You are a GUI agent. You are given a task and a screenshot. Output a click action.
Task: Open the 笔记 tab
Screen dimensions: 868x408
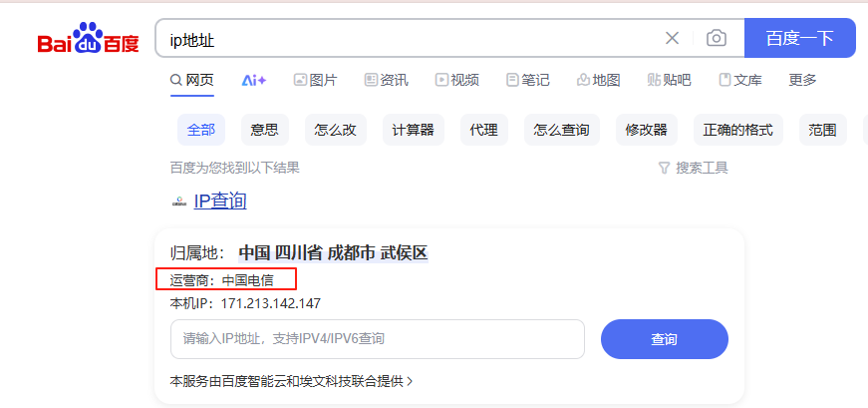527,80
